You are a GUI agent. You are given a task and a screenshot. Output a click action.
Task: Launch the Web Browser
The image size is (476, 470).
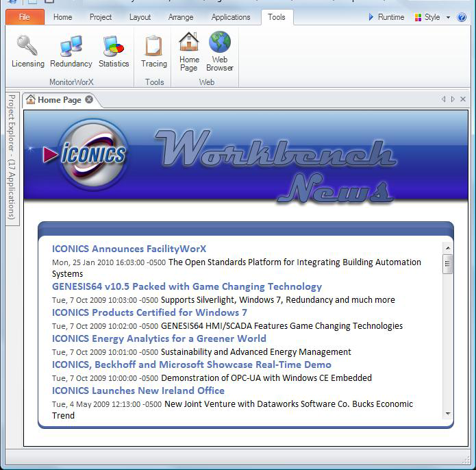coord(220,51)
